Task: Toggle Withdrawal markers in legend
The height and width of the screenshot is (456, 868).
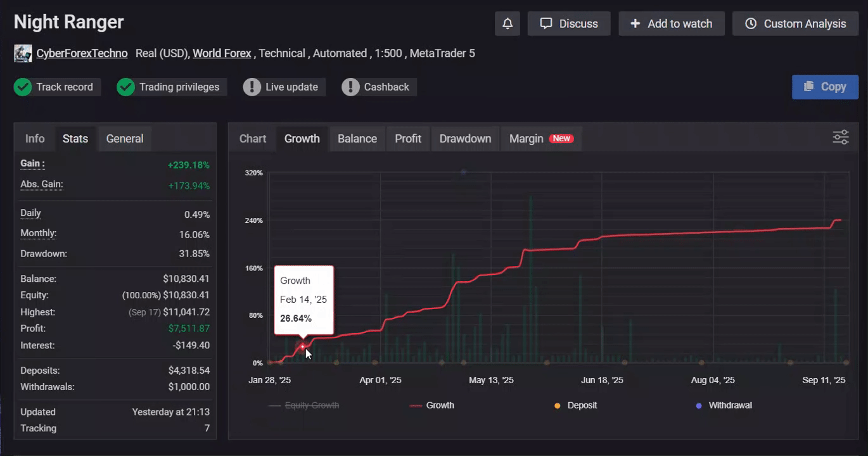Action: pos(724,405)
